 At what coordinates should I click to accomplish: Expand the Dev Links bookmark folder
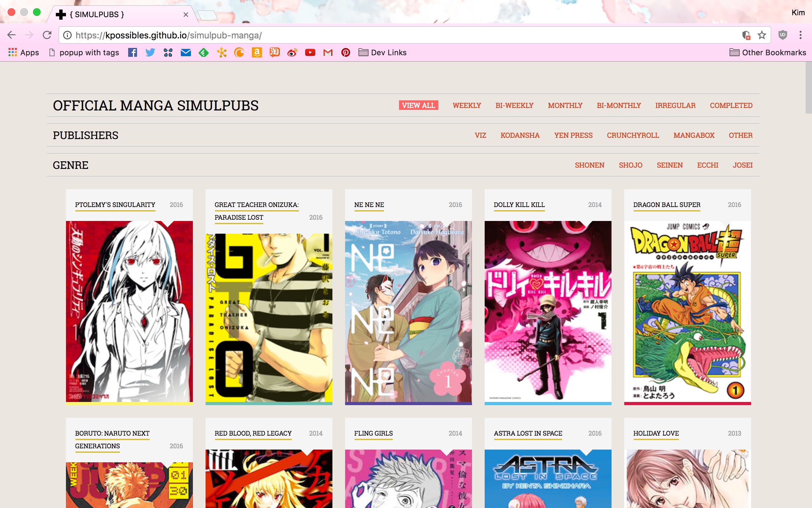click(x=382, y=52)
